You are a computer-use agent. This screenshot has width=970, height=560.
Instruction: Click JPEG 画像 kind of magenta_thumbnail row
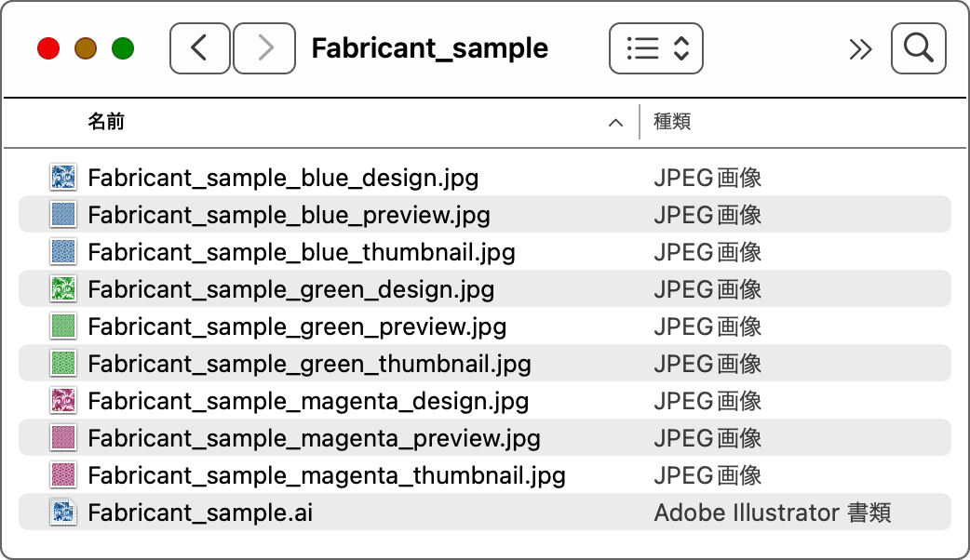pyautogui.click(x=707, y=475)
